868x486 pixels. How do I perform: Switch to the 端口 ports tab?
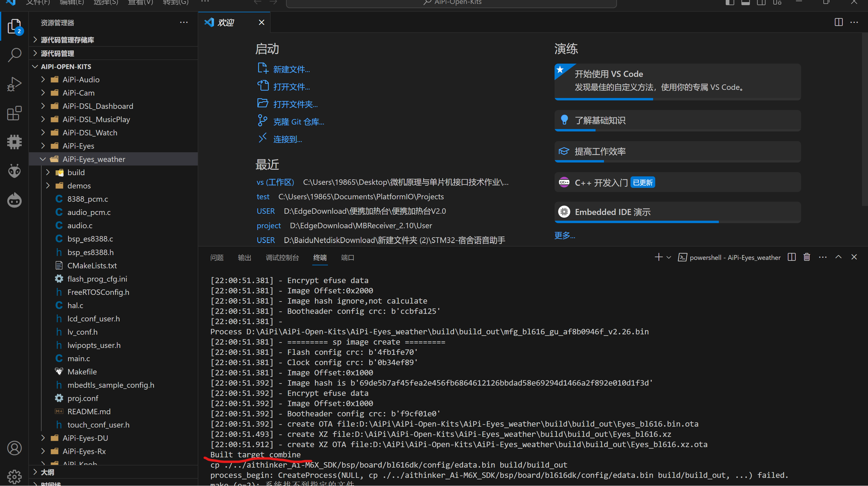click(x=348, y=258)
